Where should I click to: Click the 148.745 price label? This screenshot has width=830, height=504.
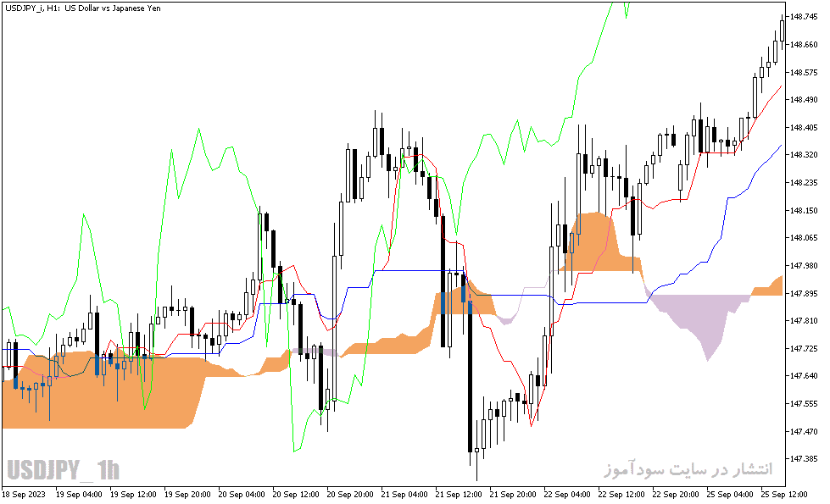pos(804,17)
